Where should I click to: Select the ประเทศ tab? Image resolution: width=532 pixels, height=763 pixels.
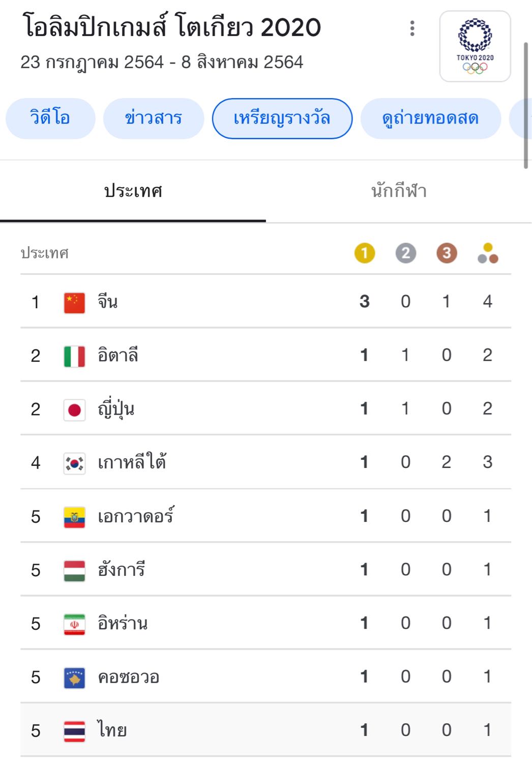tap(133, 191)
